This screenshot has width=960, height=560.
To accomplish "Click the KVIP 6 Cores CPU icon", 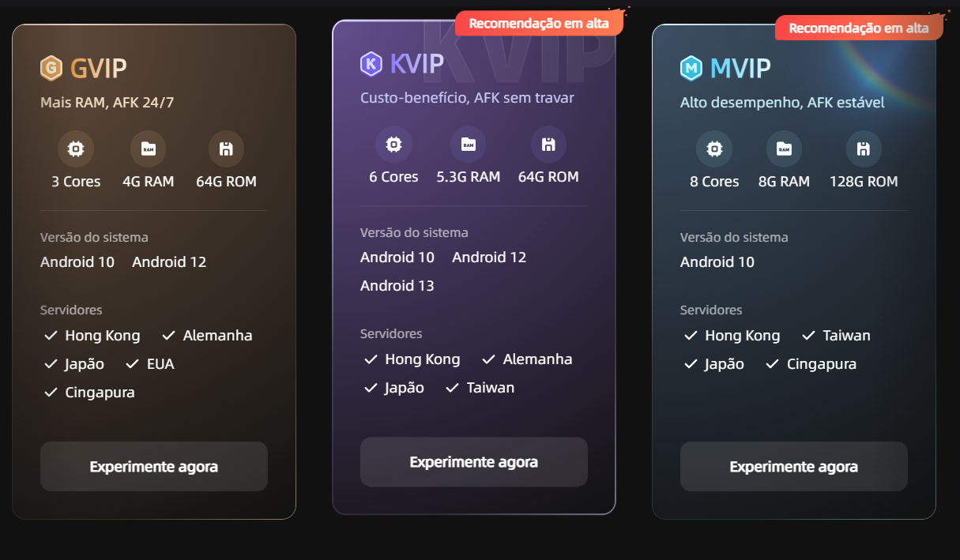I will (393, 144).
